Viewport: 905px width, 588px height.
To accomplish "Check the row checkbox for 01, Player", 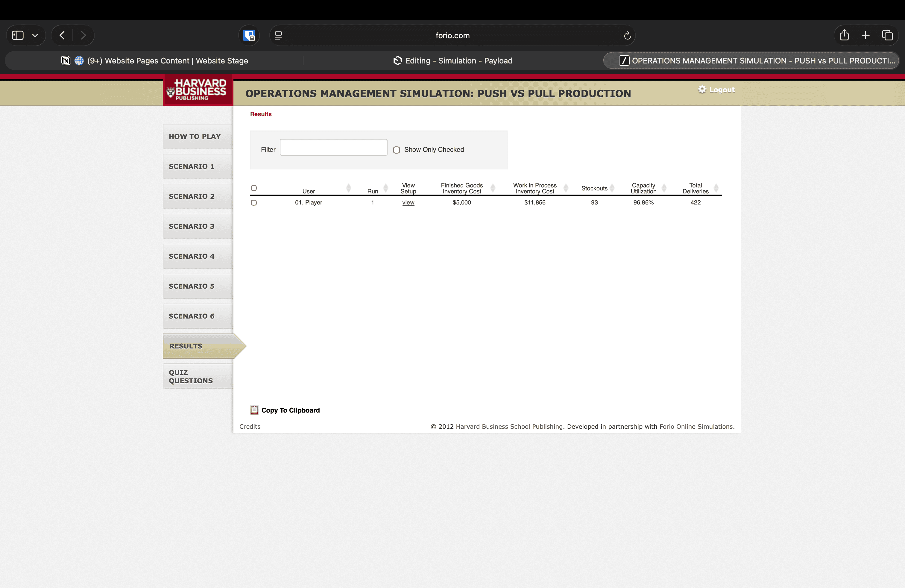I will pyautogui.click(x=253, y=203).
